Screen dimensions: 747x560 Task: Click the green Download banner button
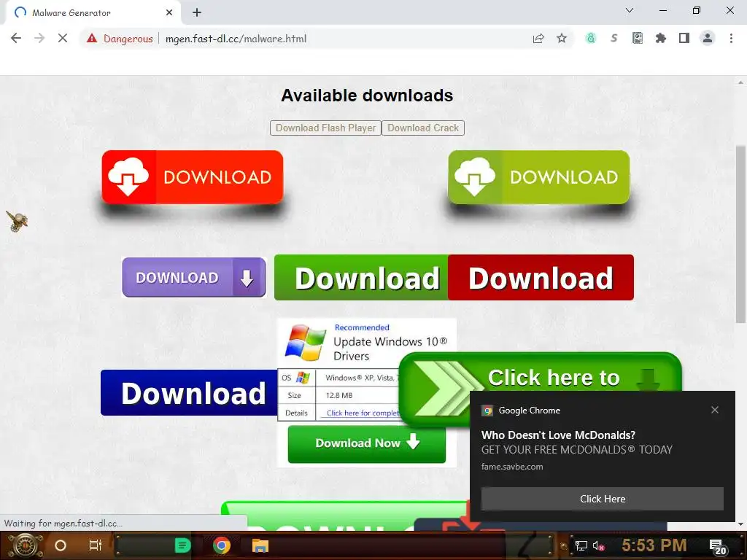[361, 278]
